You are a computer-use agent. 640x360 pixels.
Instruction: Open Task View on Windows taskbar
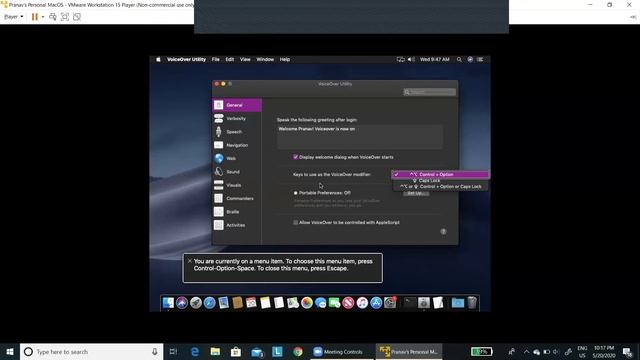tap(173, 352)
